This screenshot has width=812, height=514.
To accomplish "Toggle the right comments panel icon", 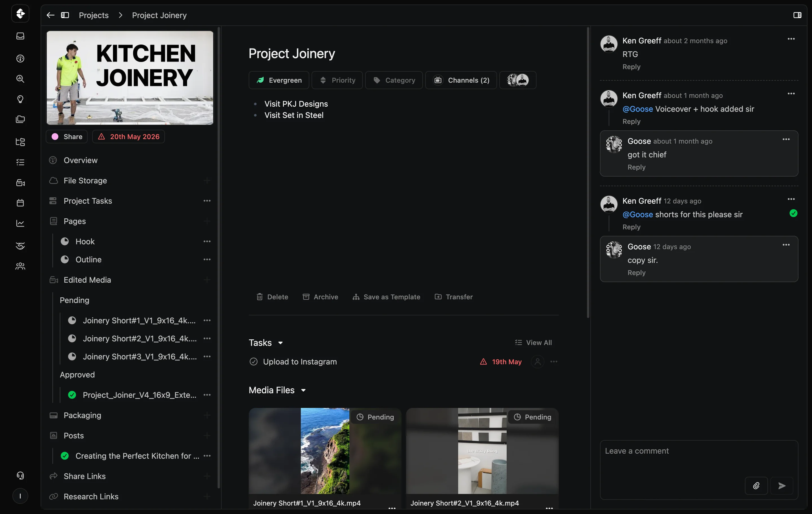I will [x=797, y=15].
